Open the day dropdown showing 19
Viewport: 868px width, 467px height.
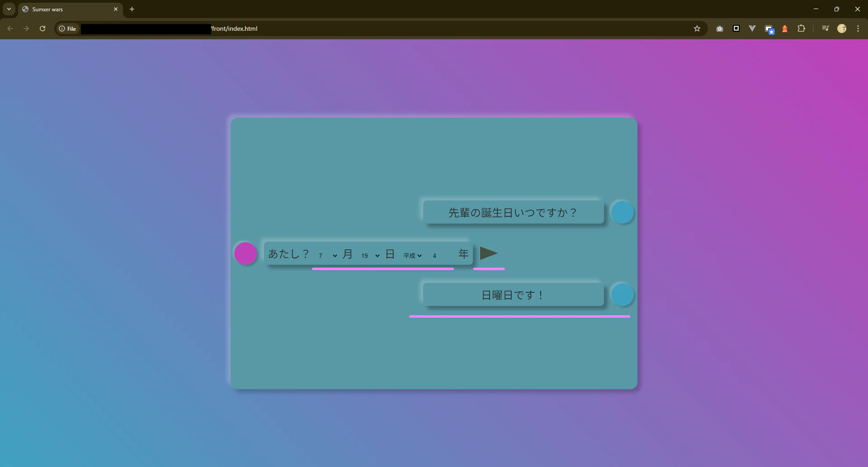(x=370, y=256)
